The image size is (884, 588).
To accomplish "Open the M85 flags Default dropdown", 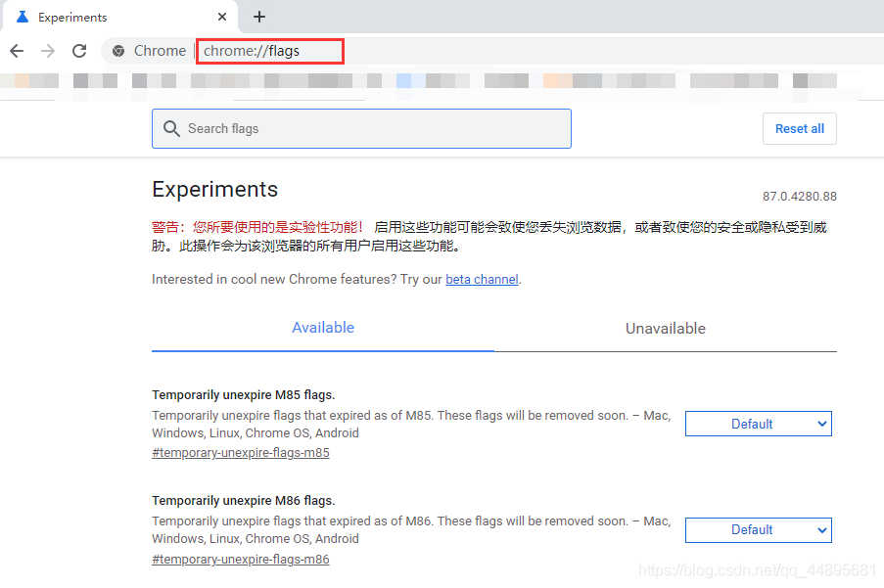I will (759, 424).
